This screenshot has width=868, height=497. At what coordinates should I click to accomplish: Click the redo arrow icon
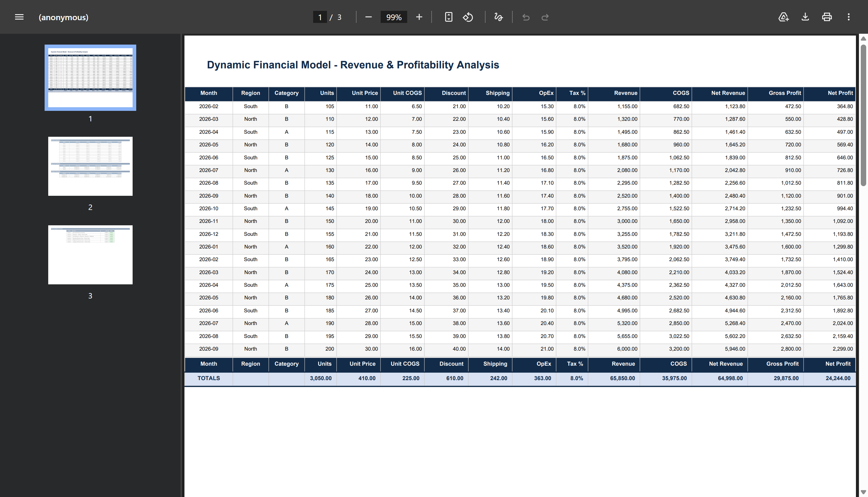tap(545, 17)
